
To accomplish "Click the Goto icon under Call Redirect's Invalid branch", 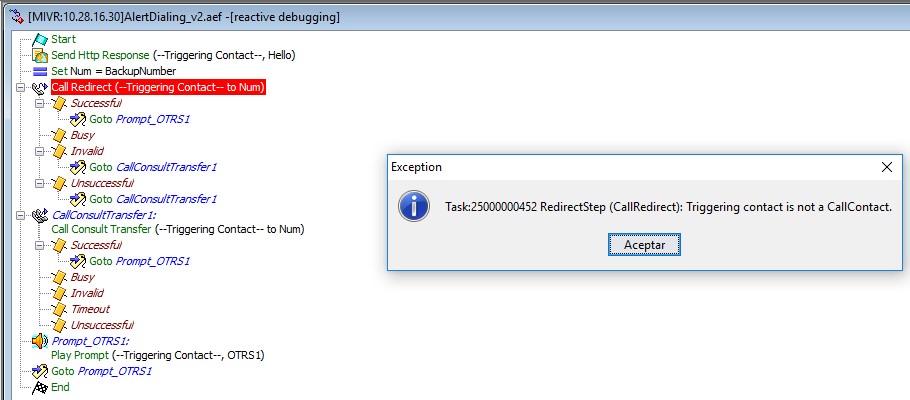I will tap(78, 167).
